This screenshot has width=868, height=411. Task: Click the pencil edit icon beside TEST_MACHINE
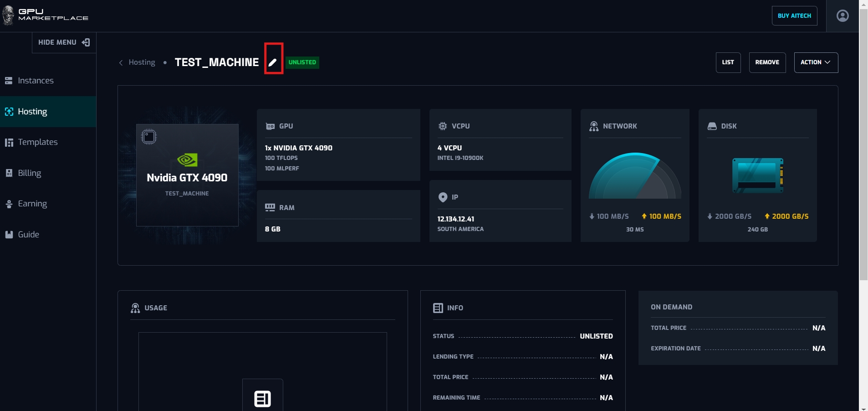coord(273,63)
